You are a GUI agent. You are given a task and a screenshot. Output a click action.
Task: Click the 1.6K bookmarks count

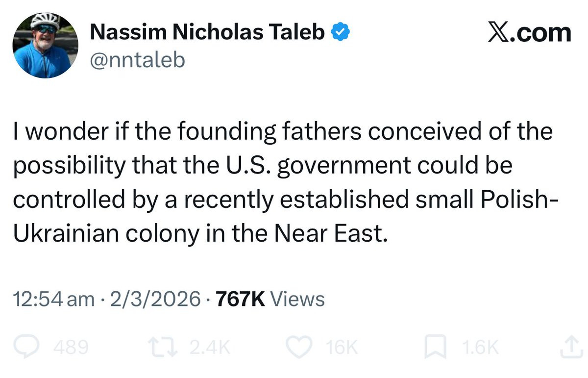click(x=479, y=348)
